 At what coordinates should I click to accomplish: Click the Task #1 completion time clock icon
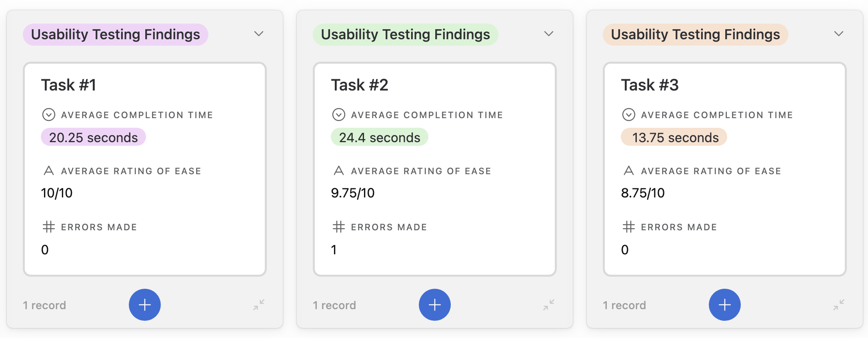click(49, 115)
